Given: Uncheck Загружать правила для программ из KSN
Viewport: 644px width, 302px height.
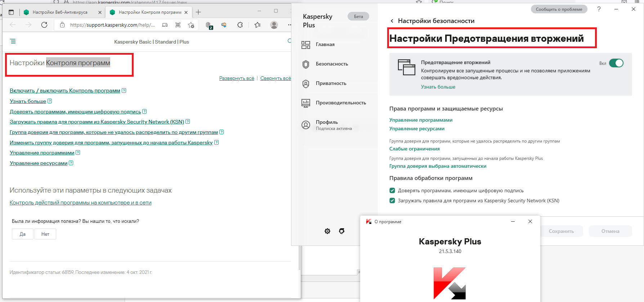Looking at the screenshot, I should tap(392, 200).
